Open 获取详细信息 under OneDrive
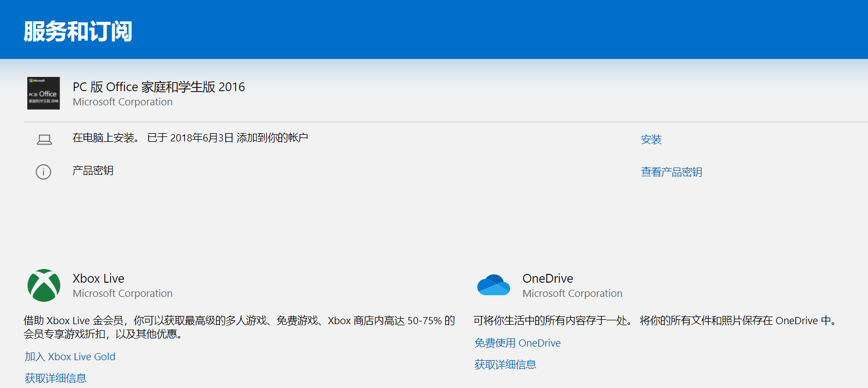Image resolution: width=868 pixels, height=388 pixels. 505,365
